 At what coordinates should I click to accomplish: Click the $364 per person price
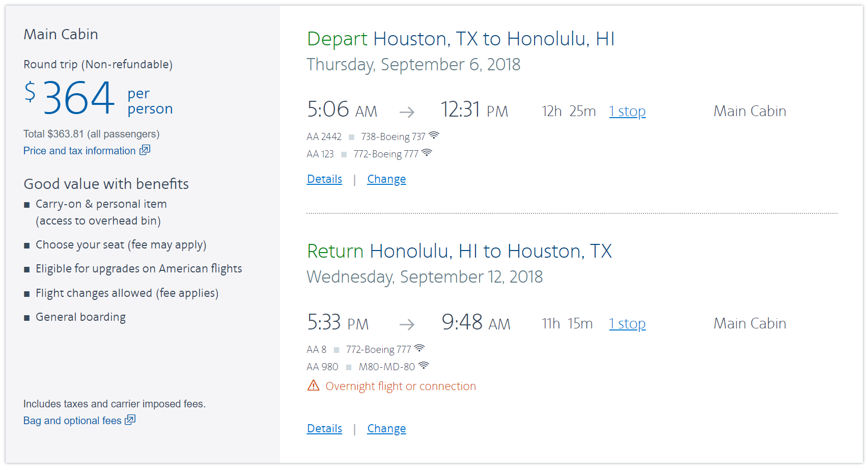tap(79, 98)
